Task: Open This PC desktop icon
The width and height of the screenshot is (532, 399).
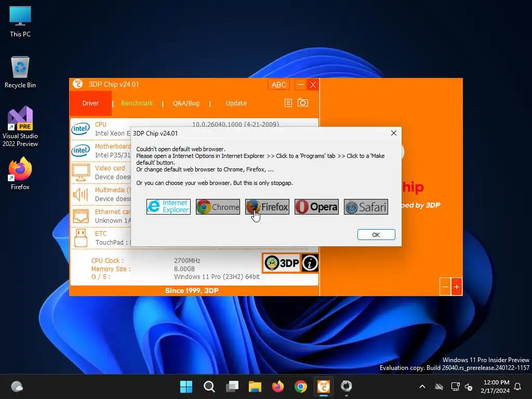Action: coord(20,21)
